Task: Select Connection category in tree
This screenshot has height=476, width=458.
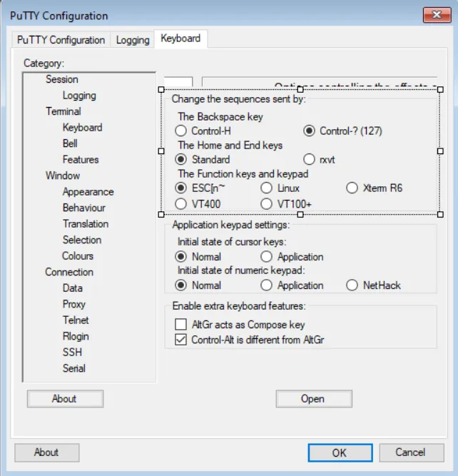Action: point(69,272)
